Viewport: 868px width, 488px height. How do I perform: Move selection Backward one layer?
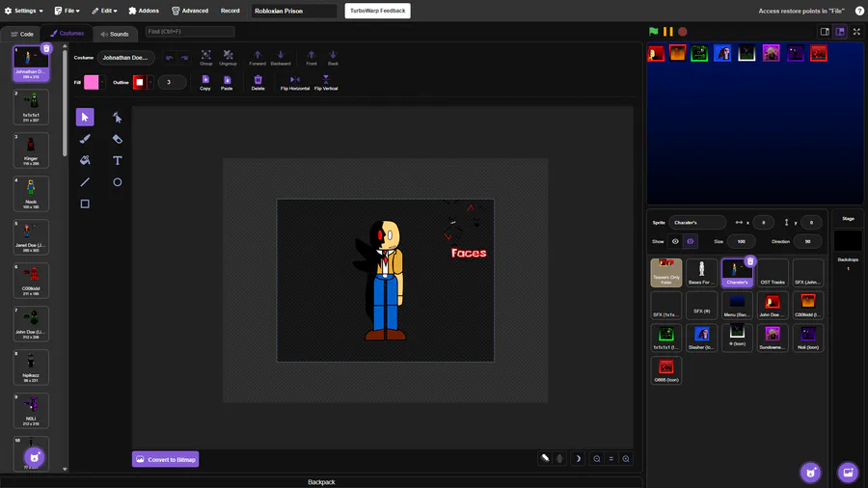281,58
